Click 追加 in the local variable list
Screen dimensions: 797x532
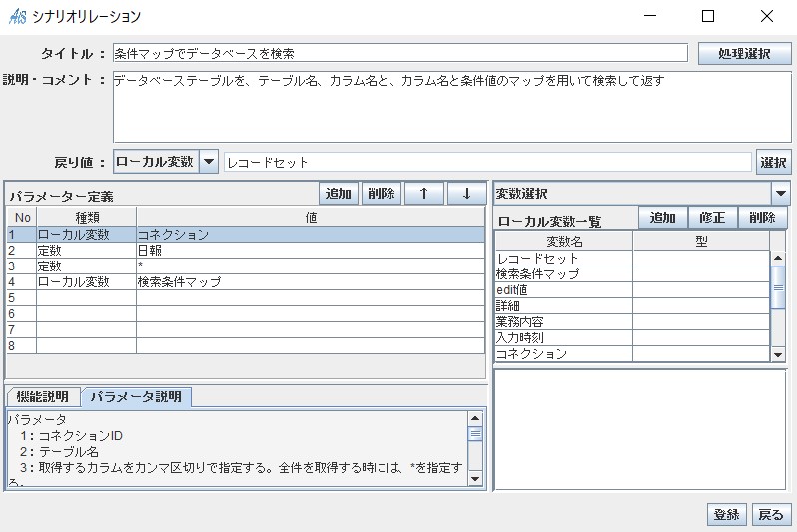coord(663,219)
